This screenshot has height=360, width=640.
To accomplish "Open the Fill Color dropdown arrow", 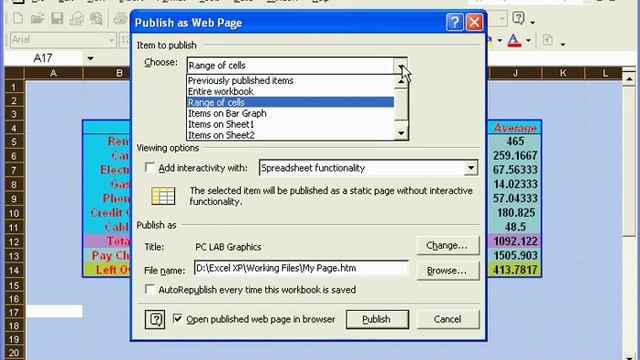I will 500,40.
